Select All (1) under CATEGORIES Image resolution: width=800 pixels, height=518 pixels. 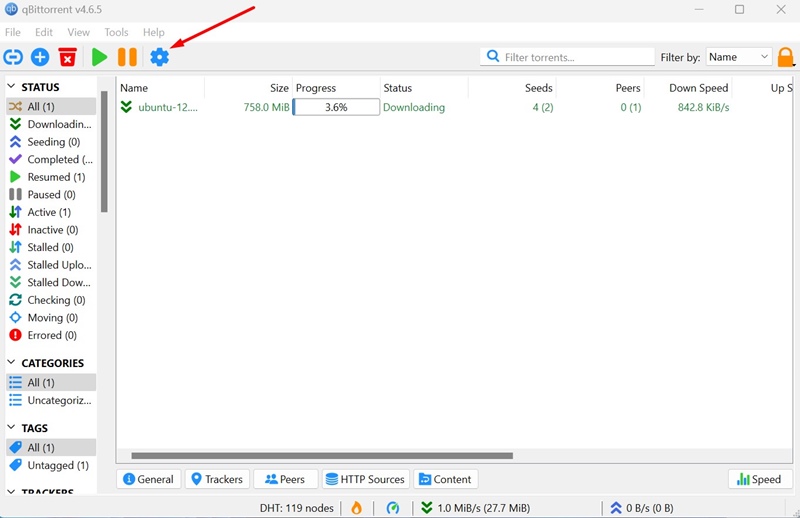(x=51, y=382)
